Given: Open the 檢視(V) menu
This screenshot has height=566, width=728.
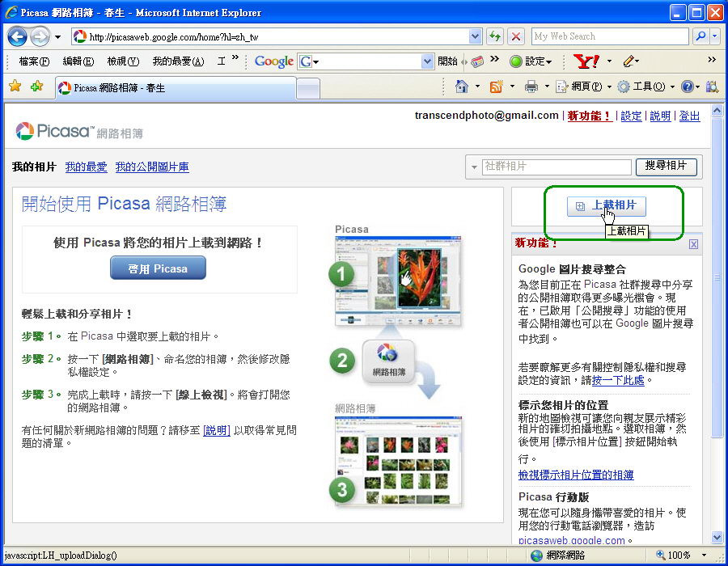Looking at the screenshot, I should pos(123,61).
